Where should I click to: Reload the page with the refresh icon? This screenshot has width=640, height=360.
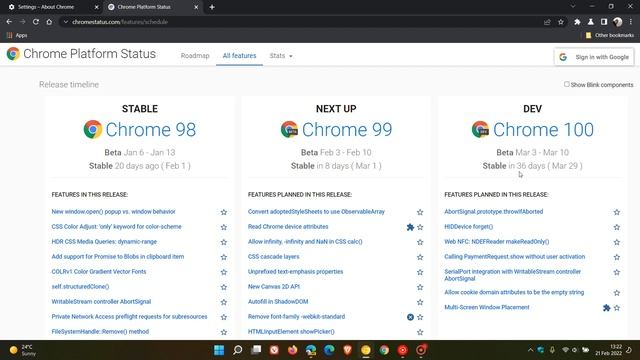click(36, 22)
